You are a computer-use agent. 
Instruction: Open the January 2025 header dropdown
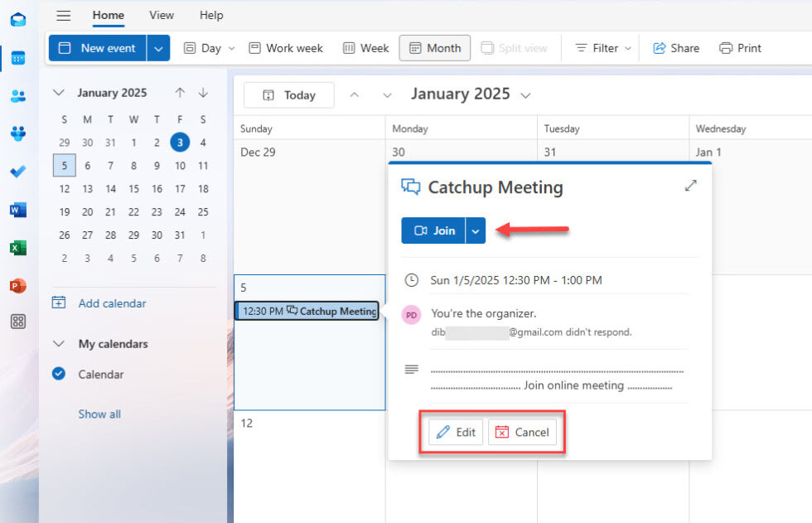point(525,94)
